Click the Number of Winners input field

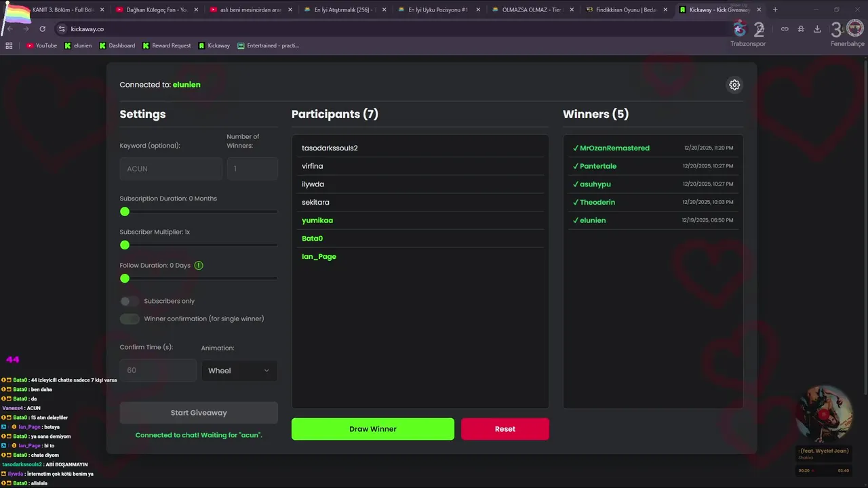pyautogui.click(x=252, y=169)
